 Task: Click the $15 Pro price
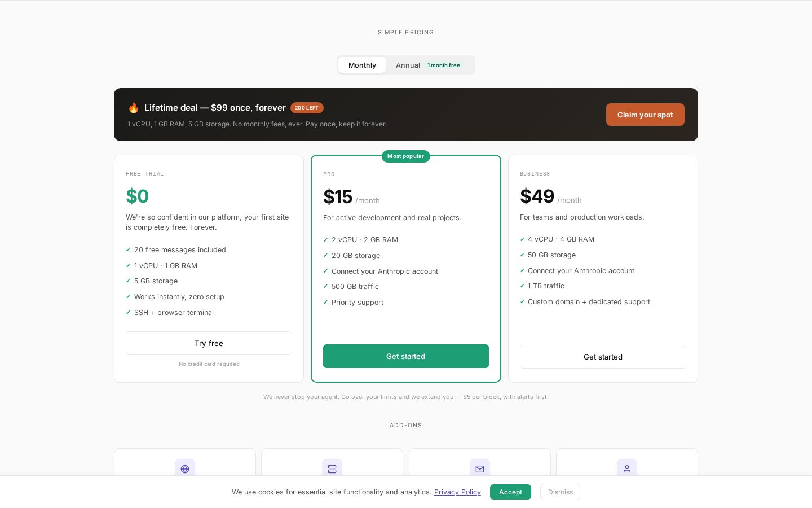[338, 196]
